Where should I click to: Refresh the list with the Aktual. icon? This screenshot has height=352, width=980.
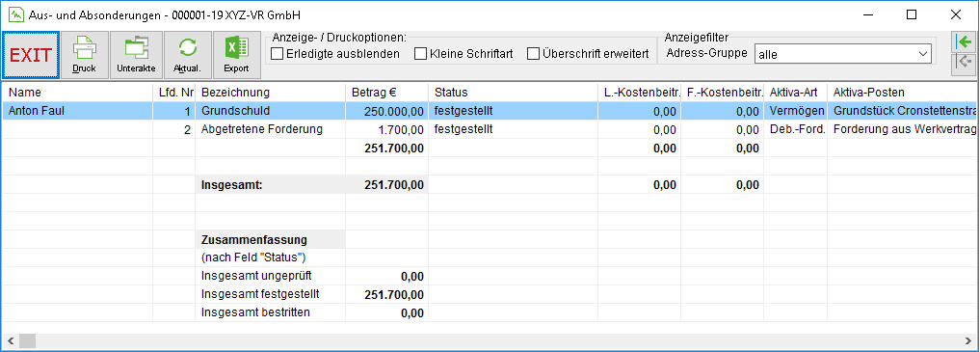click(x=187, y=54)
